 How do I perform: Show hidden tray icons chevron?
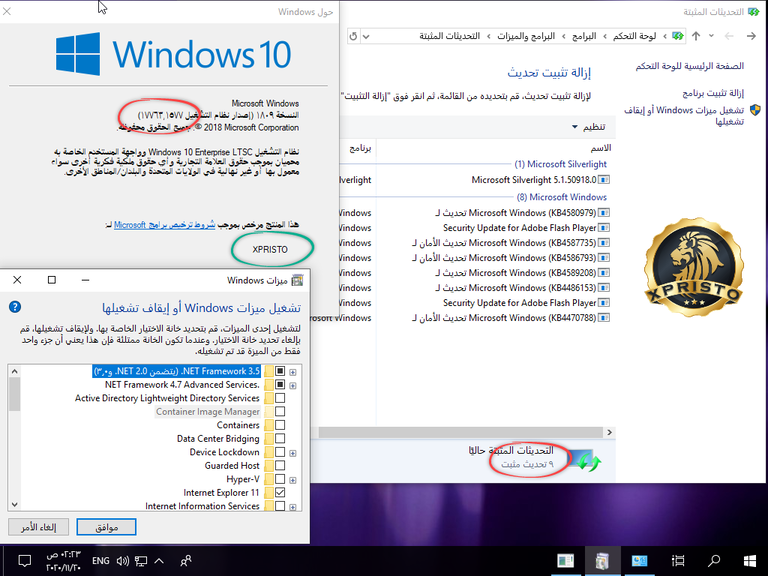click(x=159, y=561)
